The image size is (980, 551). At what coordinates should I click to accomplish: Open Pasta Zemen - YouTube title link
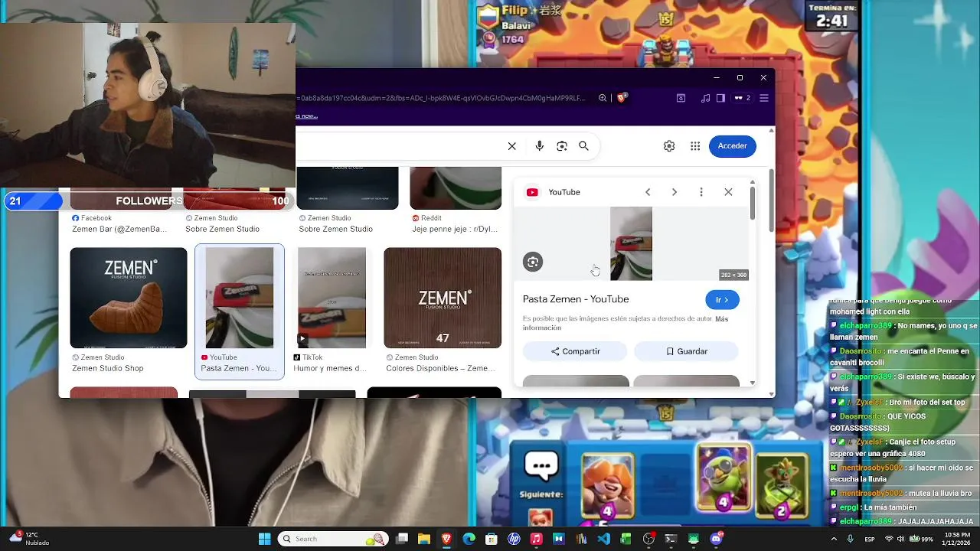click(576, 299)
